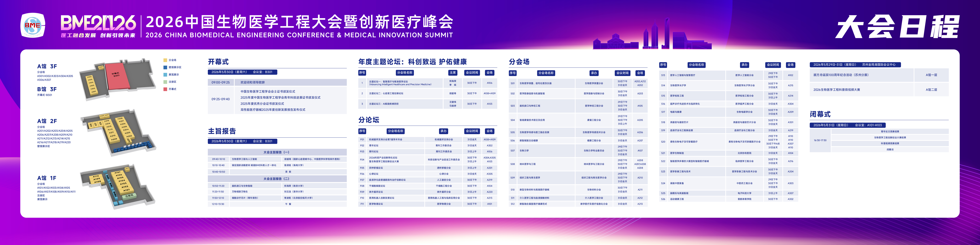The height and width of the screenshot is (245, 980).
Task: Click the S07 生物力学 session name
Action: [524, 151]
